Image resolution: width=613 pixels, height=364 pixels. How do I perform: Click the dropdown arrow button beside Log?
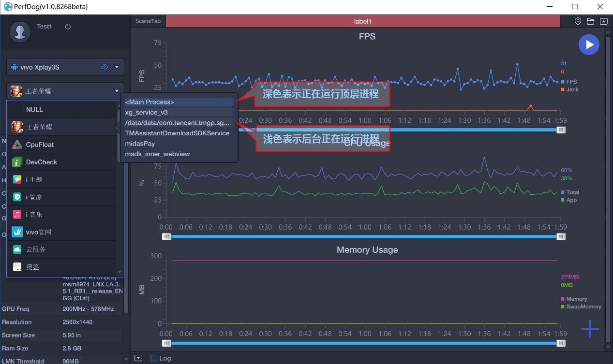(x=138, y=358)
